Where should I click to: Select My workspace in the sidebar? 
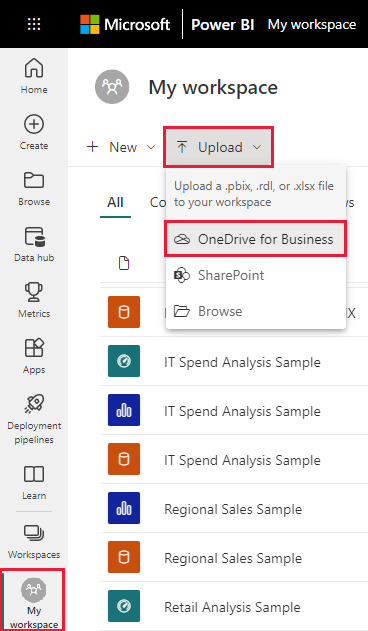click(x=33, y=600)
